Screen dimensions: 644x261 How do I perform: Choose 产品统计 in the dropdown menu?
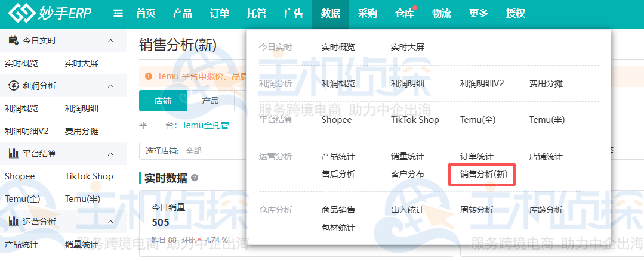click(338, 156)
